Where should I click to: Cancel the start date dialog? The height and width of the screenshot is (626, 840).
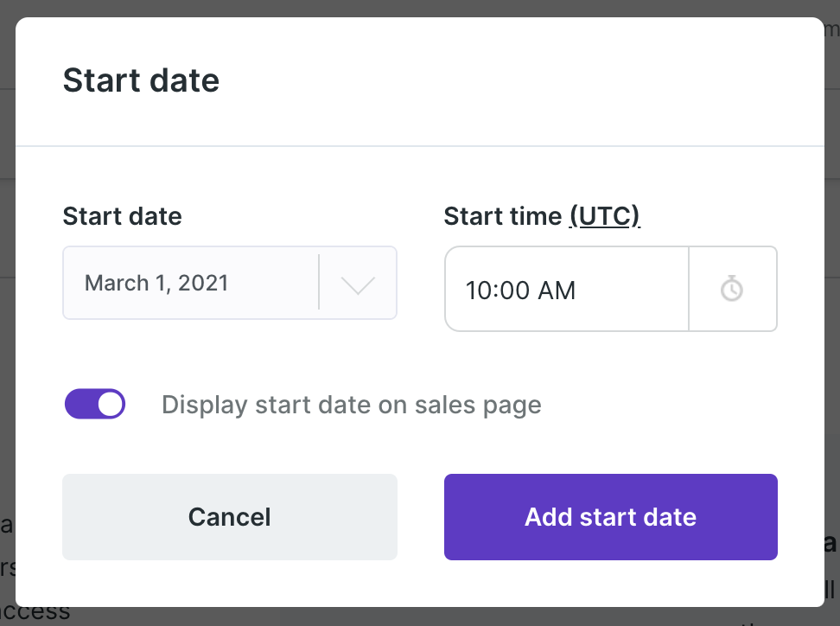[229, 516]
